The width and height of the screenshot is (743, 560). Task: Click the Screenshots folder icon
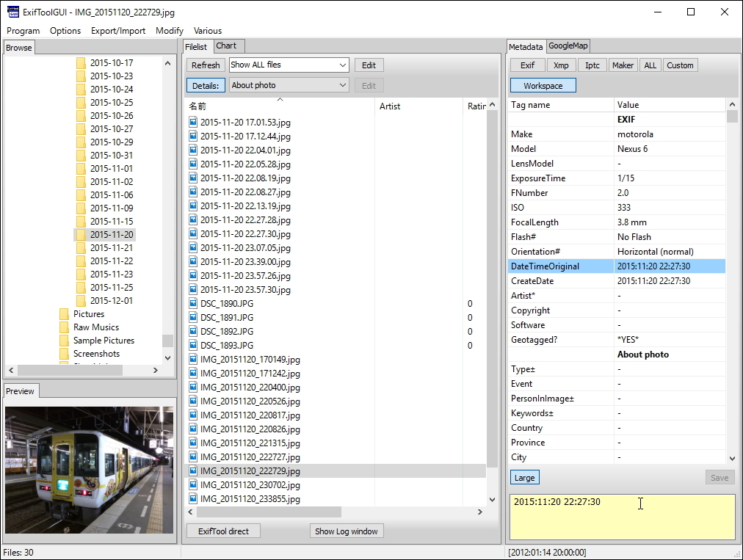coord(65,354)
